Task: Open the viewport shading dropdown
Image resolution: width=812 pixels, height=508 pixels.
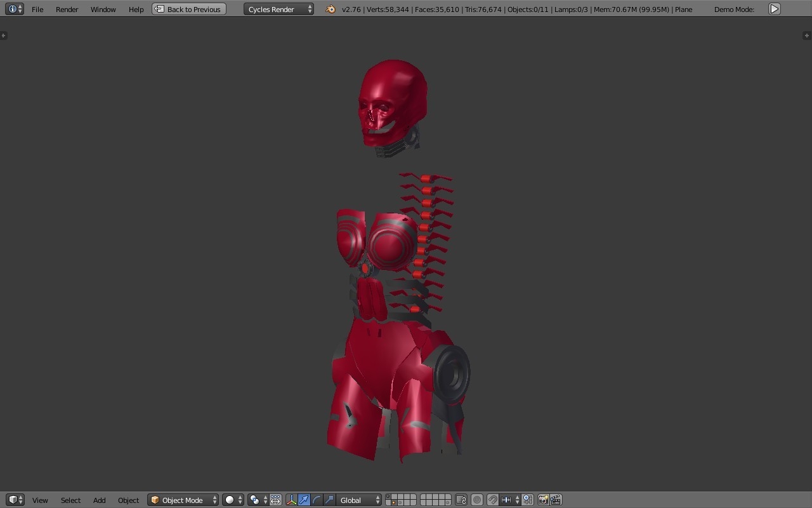Action: tap(233, 500)
